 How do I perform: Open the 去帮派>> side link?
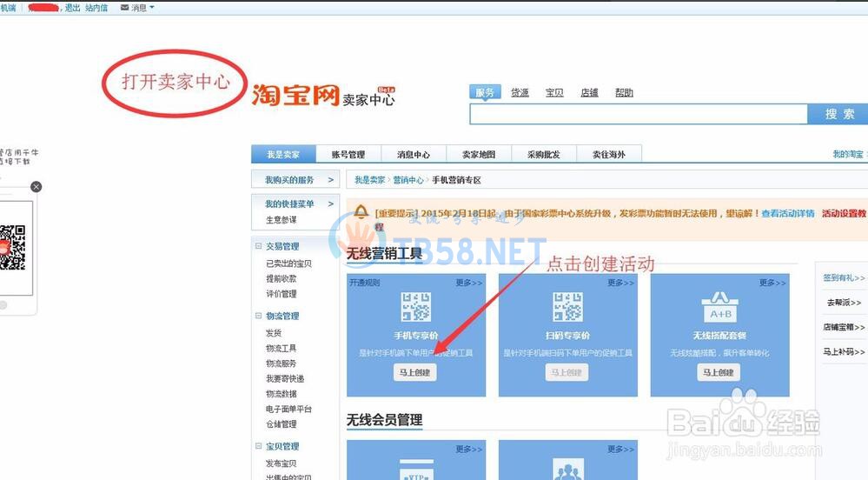coord(845,303)
